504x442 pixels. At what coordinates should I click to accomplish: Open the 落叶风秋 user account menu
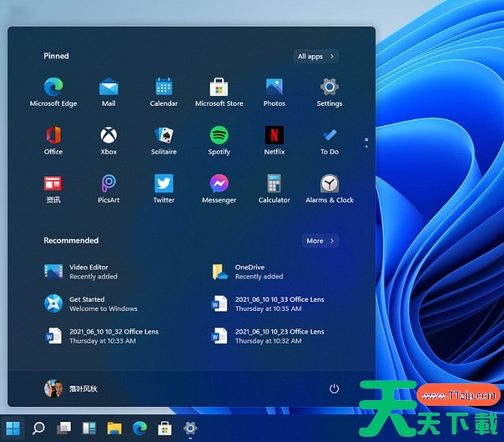point(71,388)
